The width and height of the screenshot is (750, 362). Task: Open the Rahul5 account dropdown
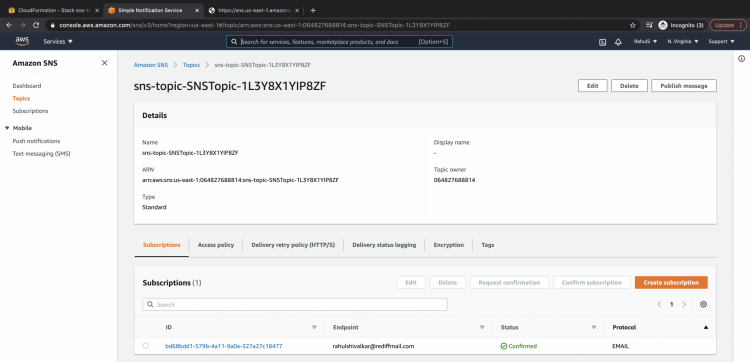click(645, 42)
